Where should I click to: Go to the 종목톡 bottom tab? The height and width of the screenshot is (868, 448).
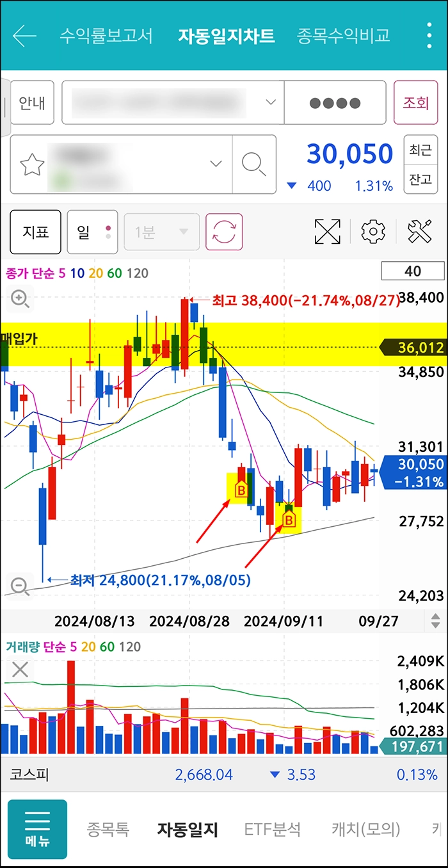(108, 830)
